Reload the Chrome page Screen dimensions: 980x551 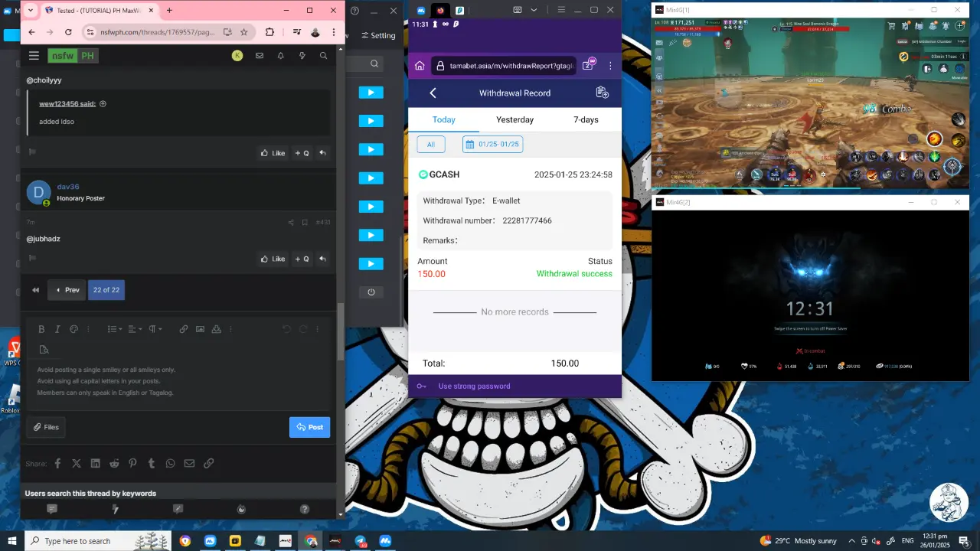coord(68,32)
